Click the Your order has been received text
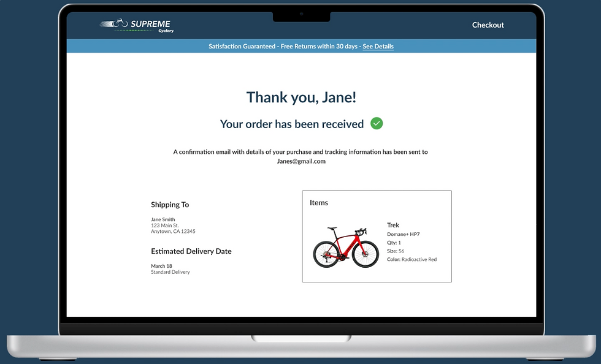 coord(292,124)
